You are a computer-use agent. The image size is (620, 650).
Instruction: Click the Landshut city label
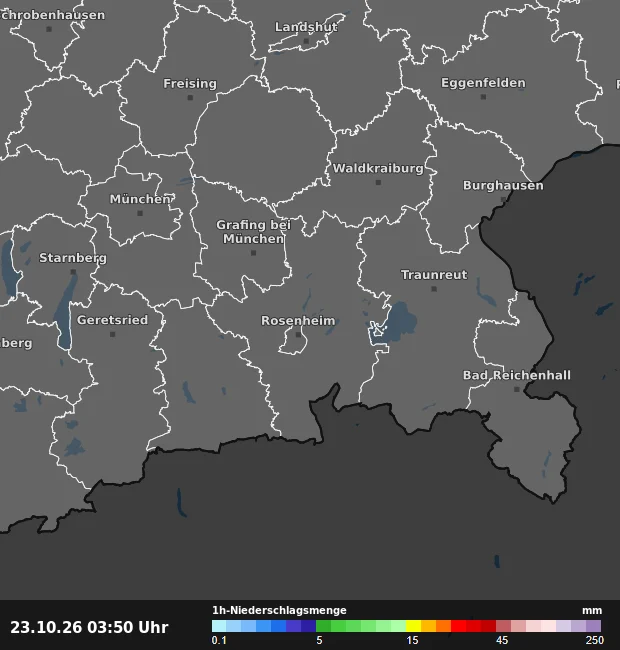tap(306, 27)
